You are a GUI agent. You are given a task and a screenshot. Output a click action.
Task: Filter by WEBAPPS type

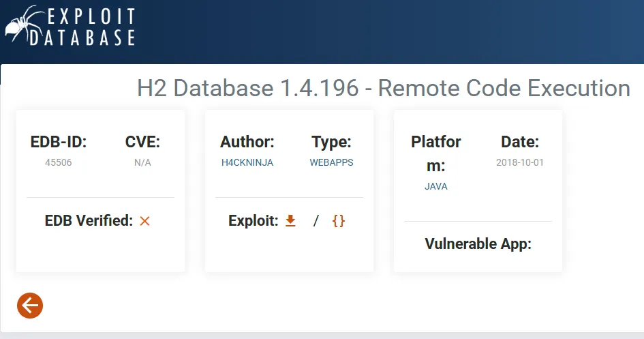331,162
